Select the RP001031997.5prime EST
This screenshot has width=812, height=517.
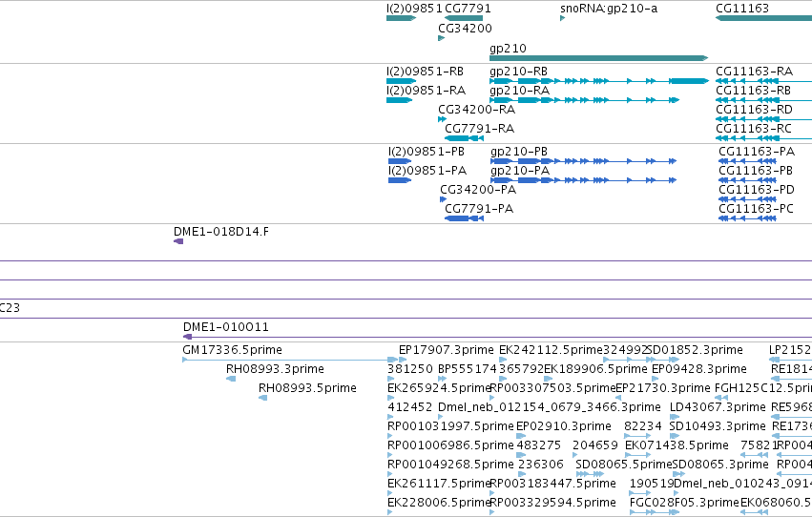390,436
